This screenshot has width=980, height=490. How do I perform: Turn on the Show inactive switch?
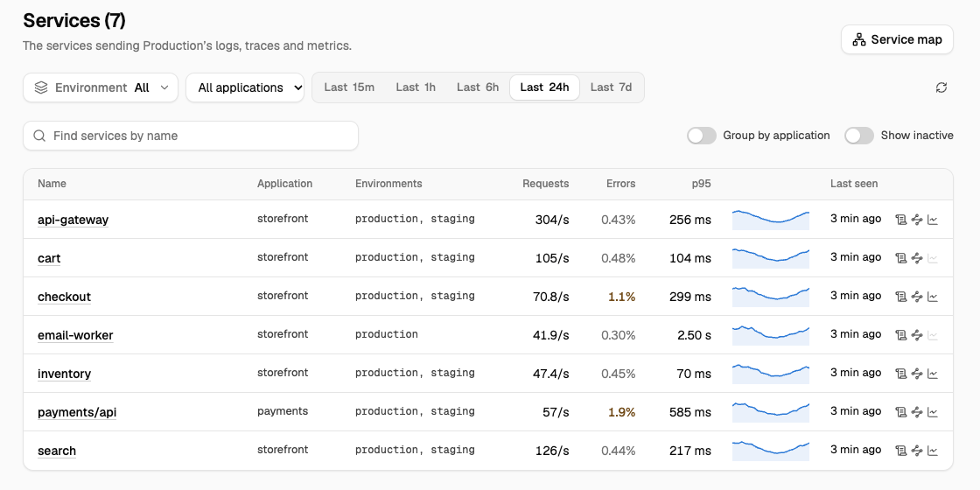(859, 136)
